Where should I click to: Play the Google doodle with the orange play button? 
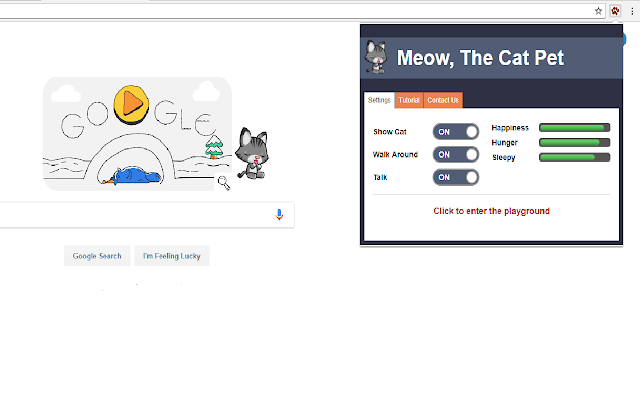[x=131, y=104]
